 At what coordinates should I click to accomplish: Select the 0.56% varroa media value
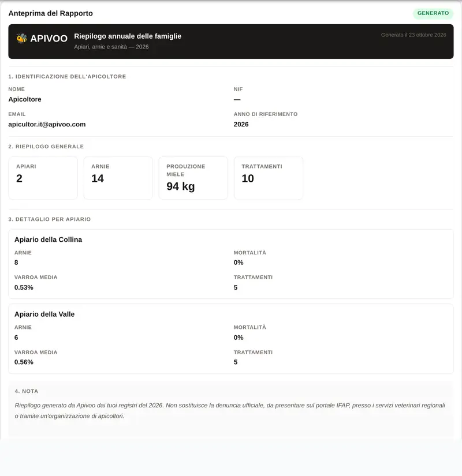click(24, 362)
